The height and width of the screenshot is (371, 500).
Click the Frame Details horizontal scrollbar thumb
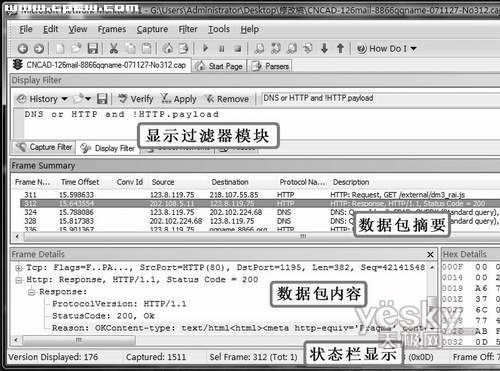point(79,340)
